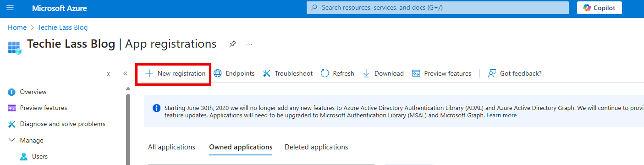Open Preview features from the toolbar

pyautogui.click(x=442, y=73)
